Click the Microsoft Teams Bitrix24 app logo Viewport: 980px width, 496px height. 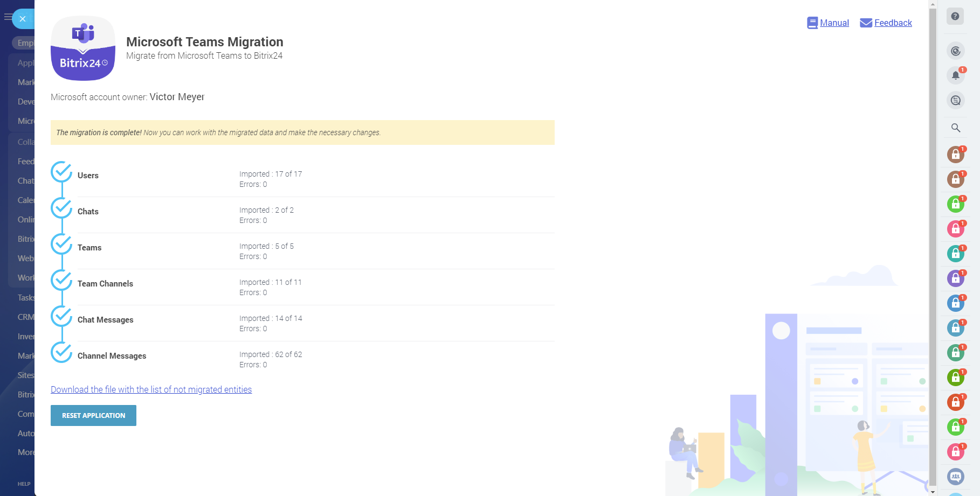[83, 48]
